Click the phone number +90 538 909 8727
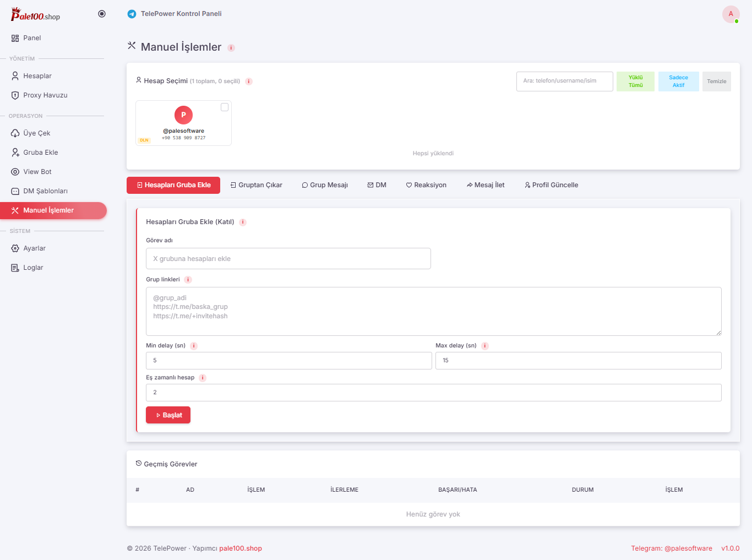Screen dimensions: 752x560 click(183, 138)
